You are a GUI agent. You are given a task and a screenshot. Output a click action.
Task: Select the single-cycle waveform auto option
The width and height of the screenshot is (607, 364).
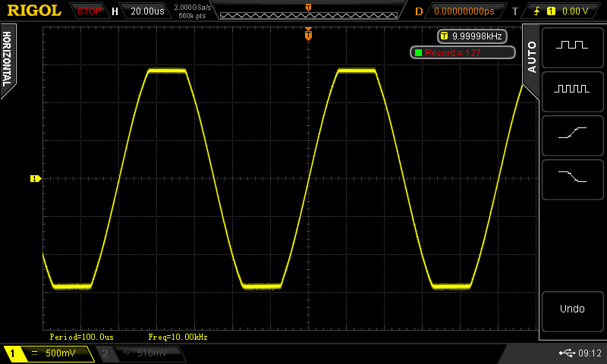572,48
